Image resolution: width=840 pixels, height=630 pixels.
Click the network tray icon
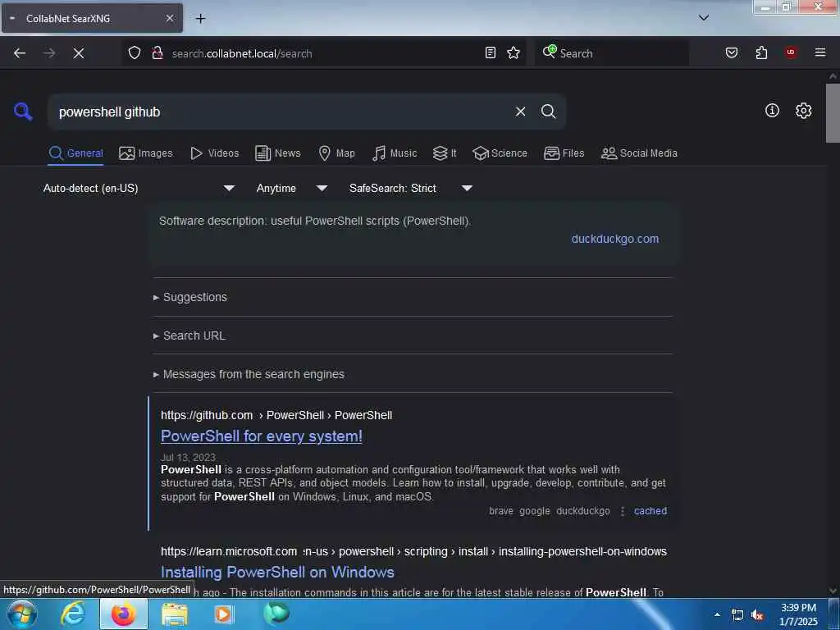(x=737, y=615)
